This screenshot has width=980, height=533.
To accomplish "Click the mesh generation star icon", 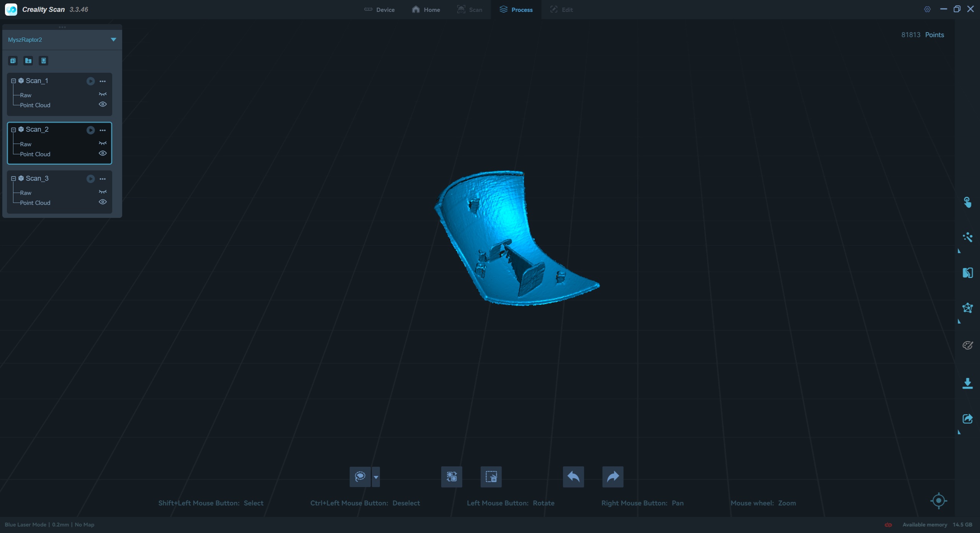I will tap(967, 308).
